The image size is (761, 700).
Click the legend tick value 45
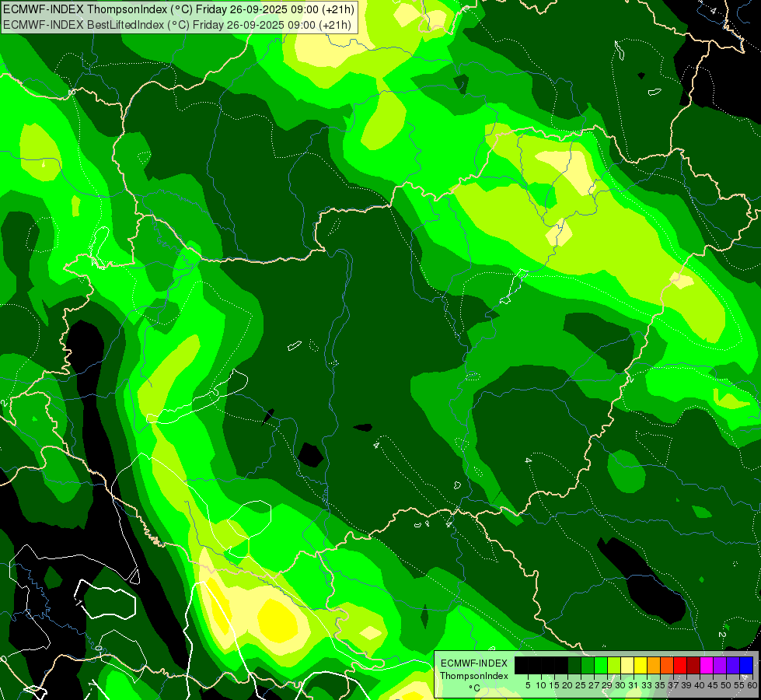[713, 685]
